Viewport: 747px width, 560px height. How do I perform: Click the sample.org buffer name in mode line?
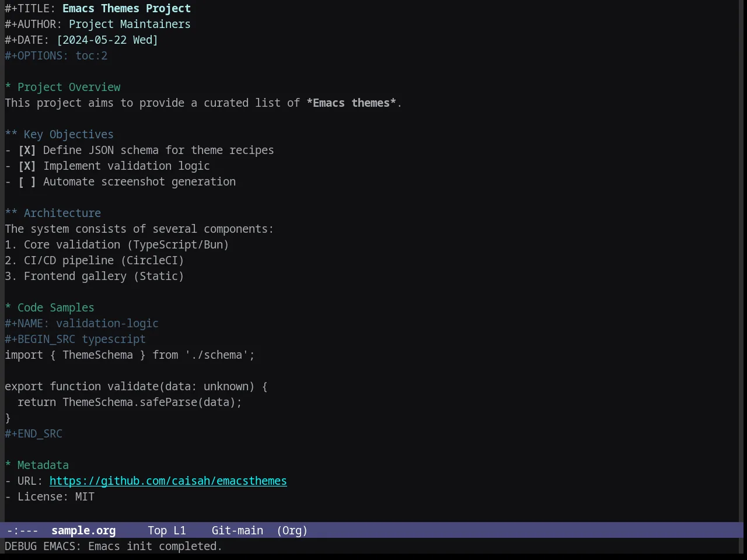coord(83,531)
